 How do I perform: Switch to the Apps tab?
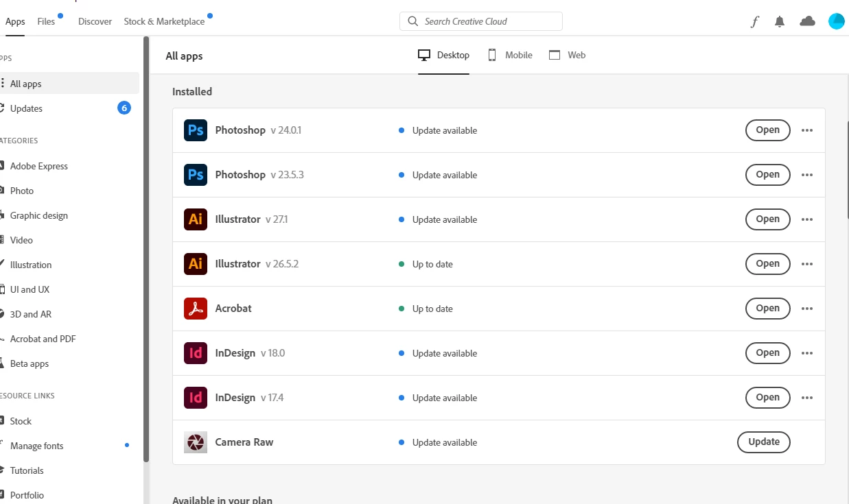click(x=15, y=21)
